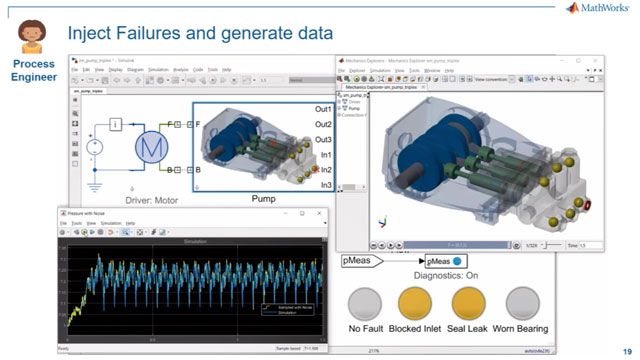Image resolution: width=640 pixels, height=360 pixels.
Task: Select Connection Frames tree item
Action: point(354,115)
